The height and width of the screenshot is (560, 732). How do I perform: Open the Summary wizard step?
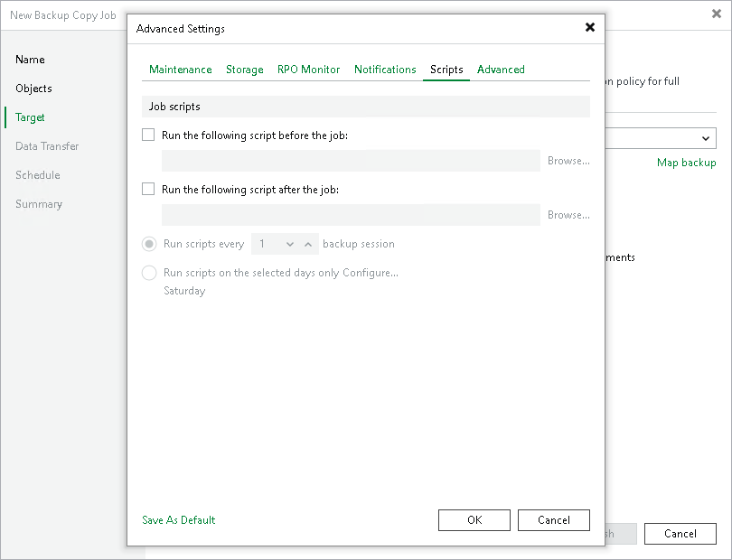(x=39, y=204)
